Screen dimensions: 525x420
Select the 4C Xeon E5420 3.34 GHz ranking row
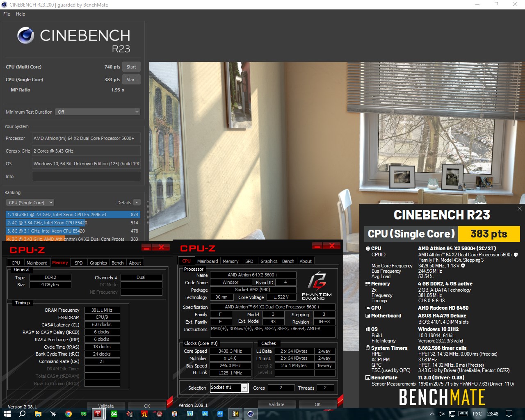(73, 223)
